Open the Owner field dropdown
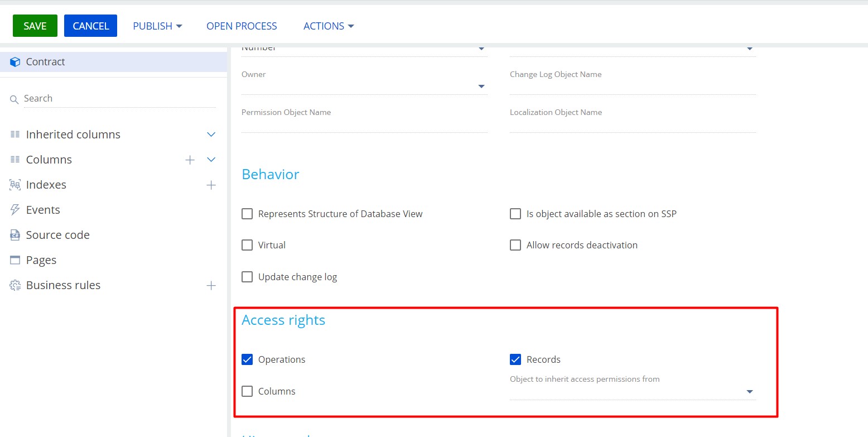 click(481, 86)
